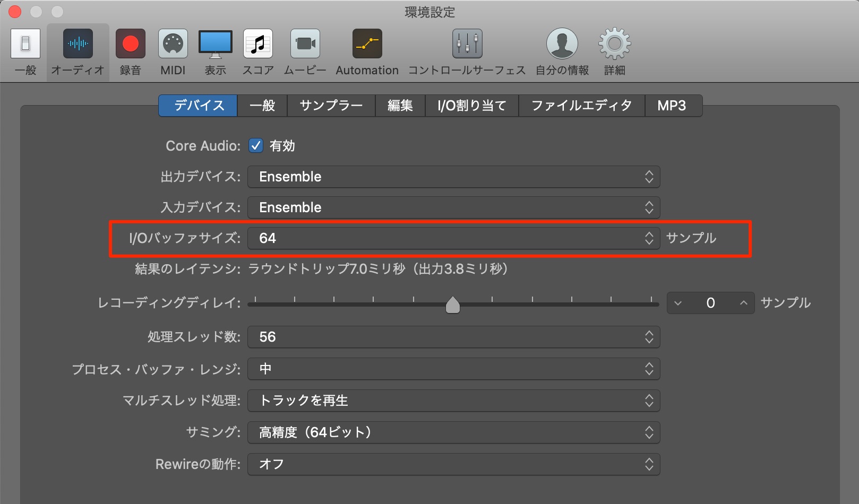Open the 自分の情報 profile icon
Screen dimensions: 859x504
click(x=562, y=44)
